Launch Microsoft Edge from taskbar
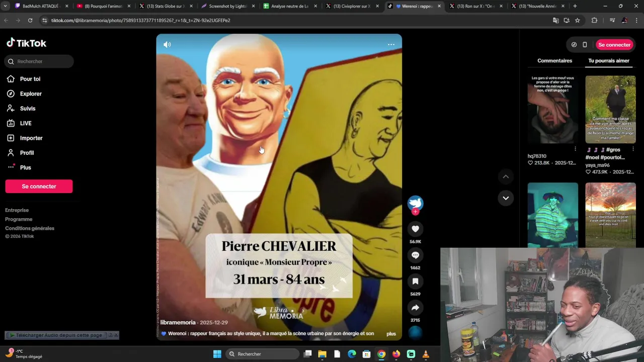The image size is (644, 362). (x=352, y=354)
